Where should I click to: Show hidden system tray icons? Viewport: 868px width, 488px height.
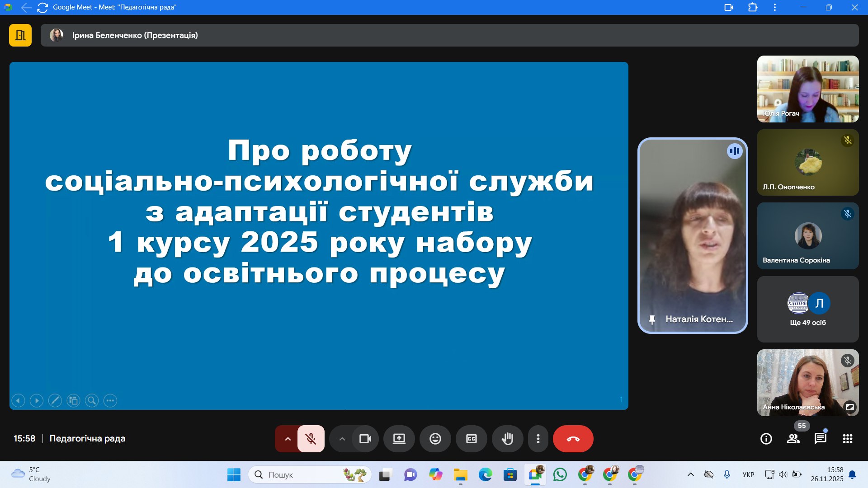point(690,474)
